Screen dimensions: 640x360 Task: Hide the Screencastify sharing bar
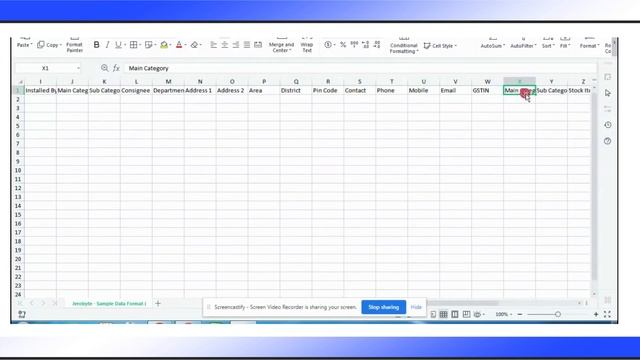point(416,307)
